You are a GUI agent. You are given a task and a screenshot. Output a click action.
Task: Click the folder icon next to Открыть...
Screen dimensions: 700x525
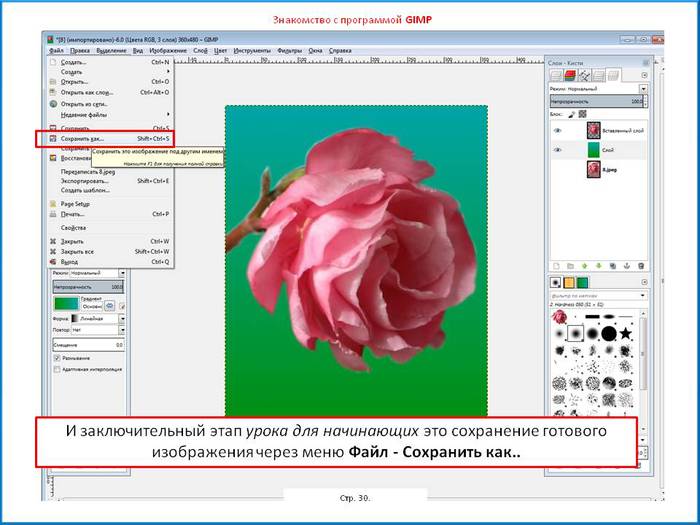(x=53, y=82)
